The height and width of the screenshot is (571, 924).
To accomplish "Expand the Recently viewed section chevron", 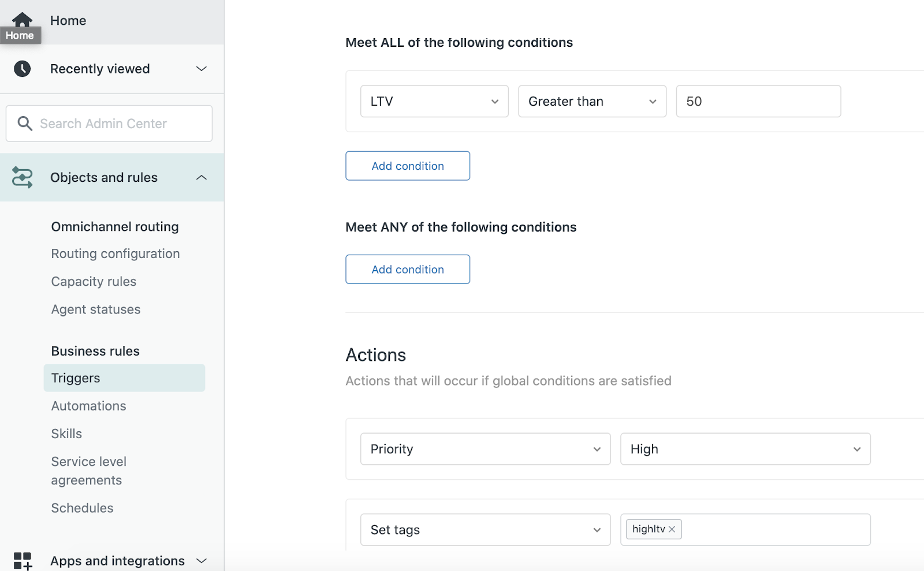I will [202, 69].
